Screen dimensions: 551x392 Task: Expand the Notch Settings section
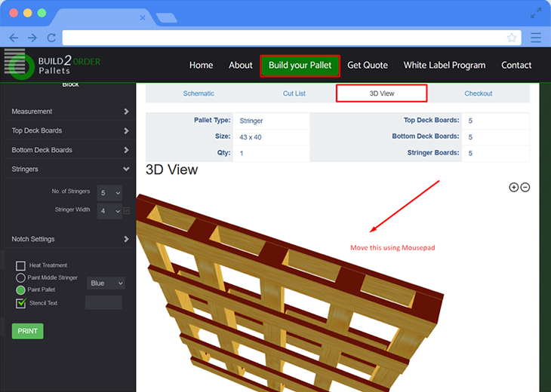(70, 239)
